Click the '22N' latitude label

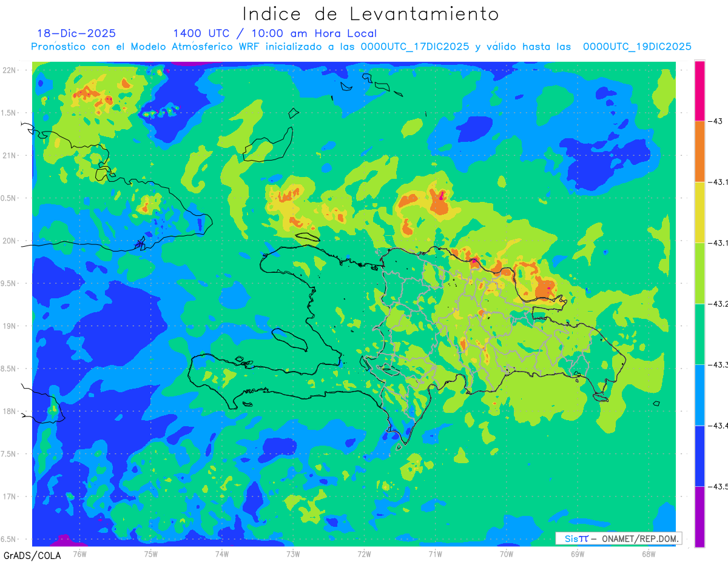9,70
